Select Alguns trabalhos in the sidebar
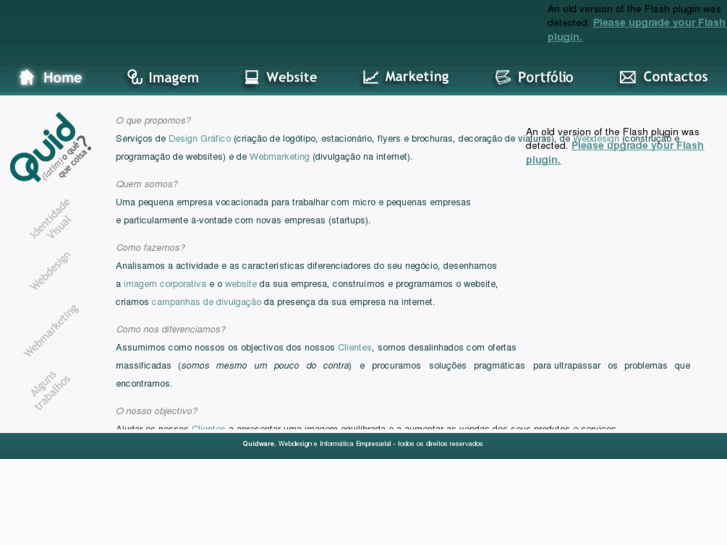The width and height of the screenshot is (727, 545). point(51,390)
